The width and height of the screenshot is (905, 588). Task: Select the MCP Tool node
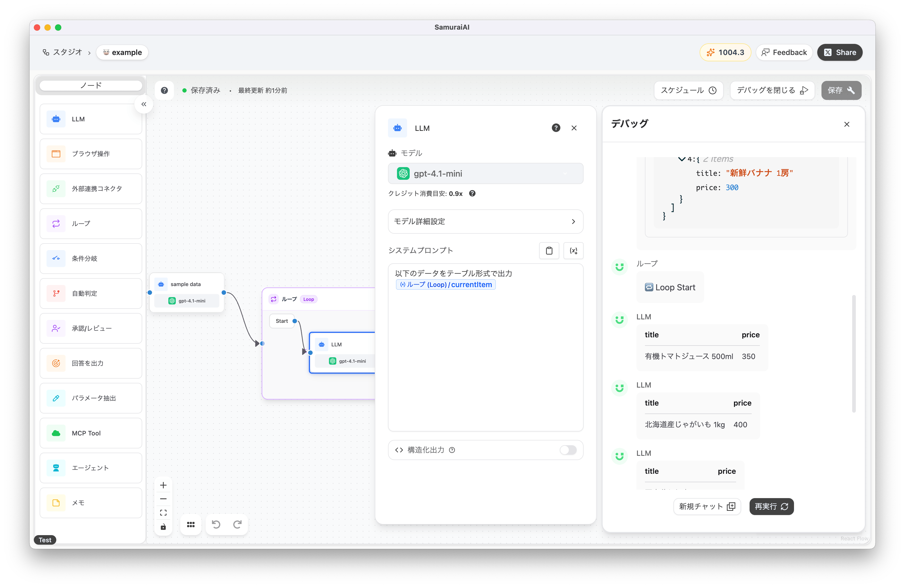[90, 433]
